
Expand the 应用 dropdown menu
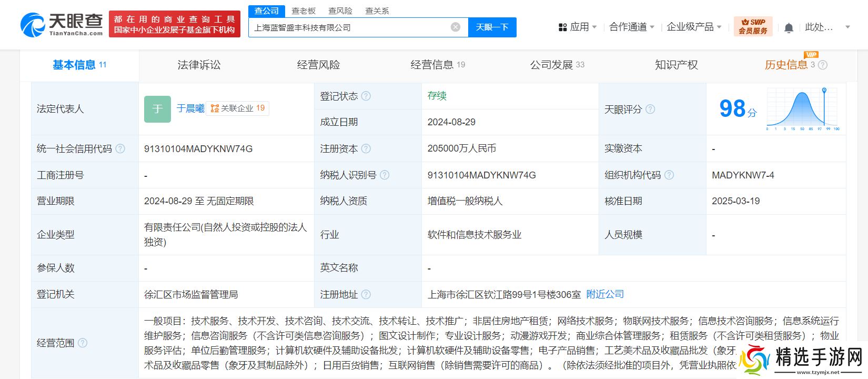point(578,27)
